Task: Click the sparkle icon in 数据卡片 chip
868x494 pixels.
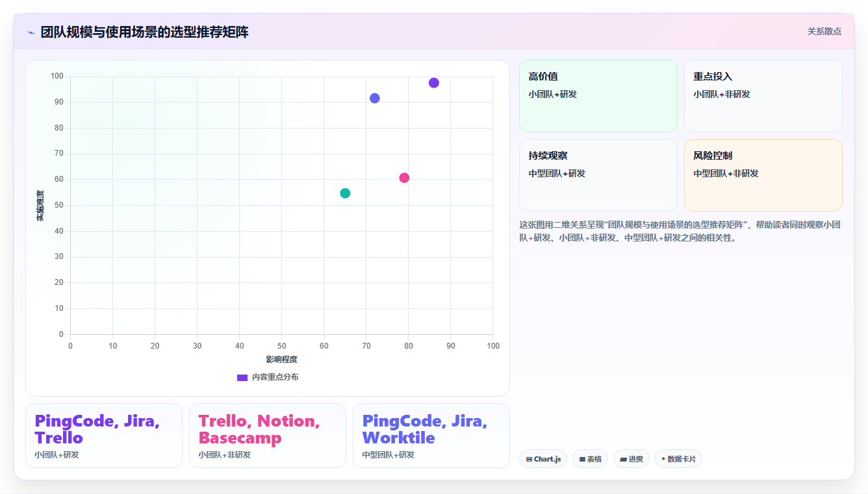Action: coord(663,459)
